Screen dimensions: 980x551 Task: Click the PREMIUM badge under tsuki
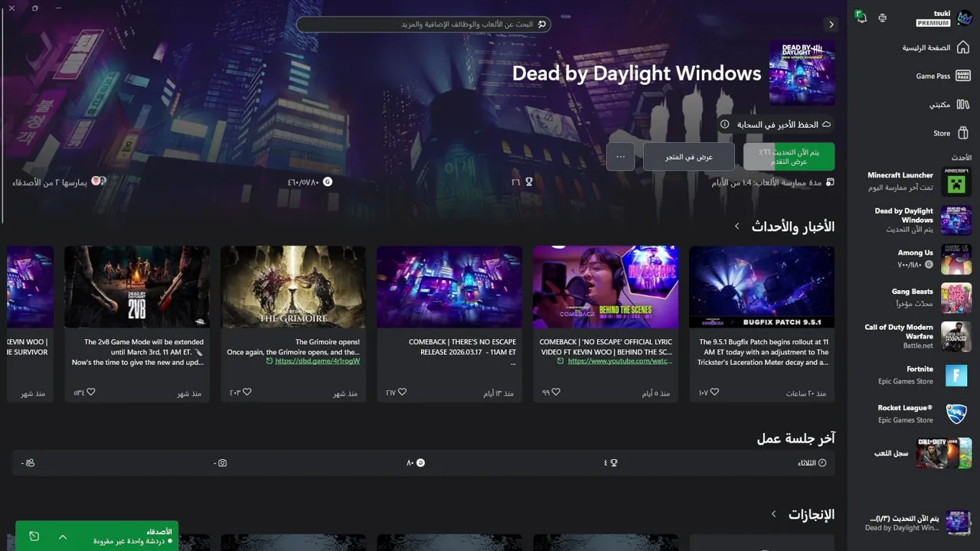pos(933,23)
